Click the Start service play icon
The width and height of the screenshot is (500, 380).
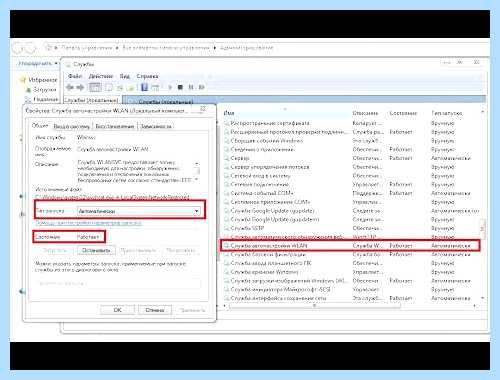170,87
